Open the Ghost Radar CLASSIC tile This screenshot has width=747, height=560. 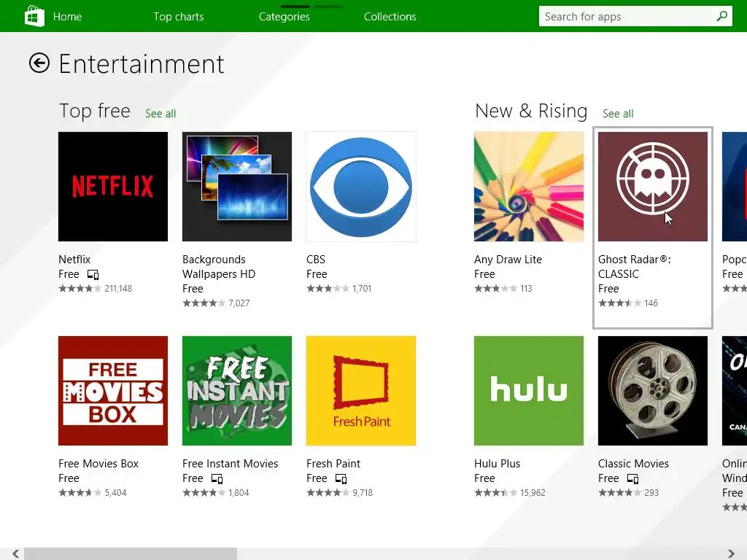click(x=653, y=187)
